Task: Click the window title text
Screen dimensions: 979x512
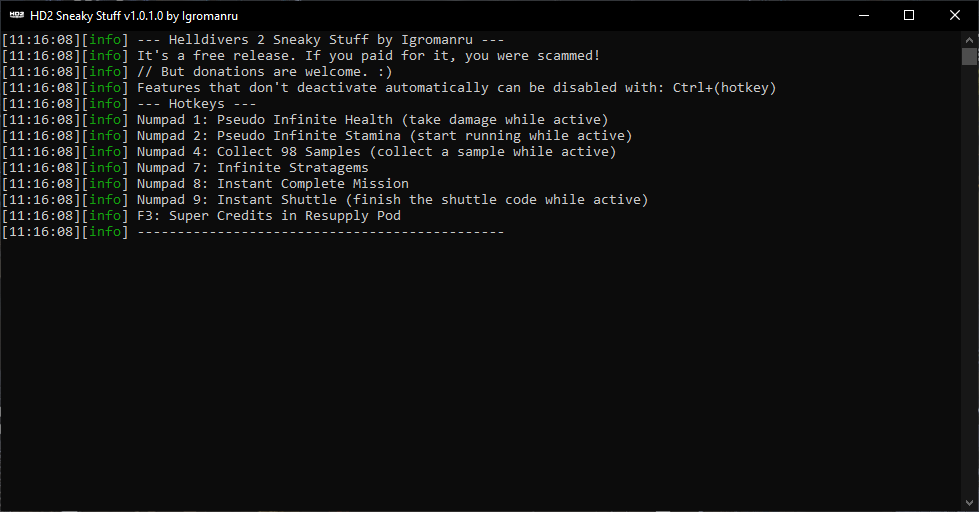Action: click(x=134, y=16)
